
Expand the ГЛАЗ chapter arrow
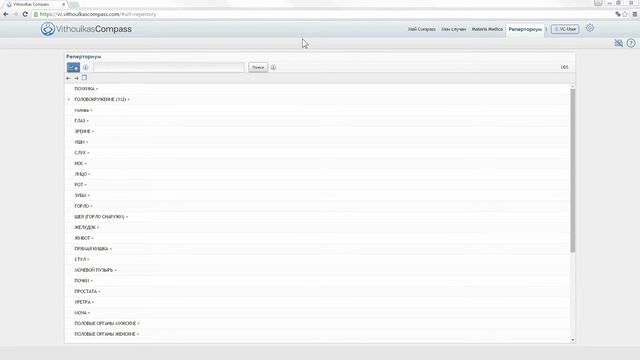pos(88,121)
